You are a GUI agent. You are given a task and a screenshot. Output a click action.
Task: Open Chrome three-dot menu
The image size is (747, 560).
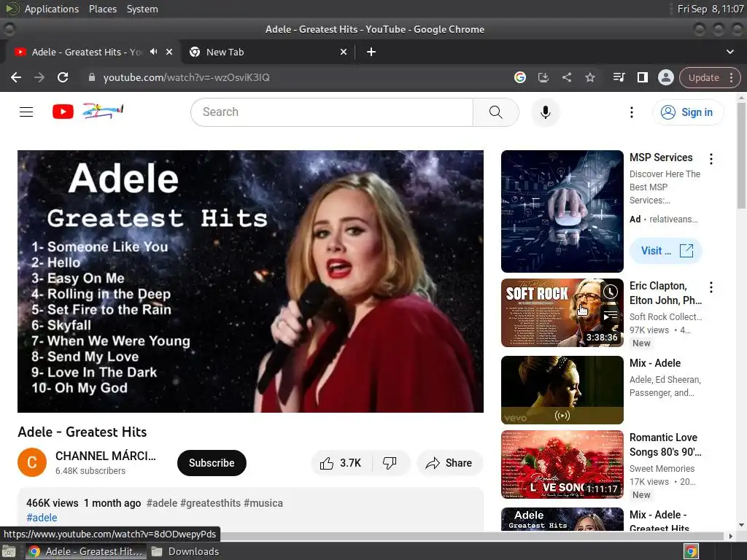pyautogui.click(x=731, y=77)
